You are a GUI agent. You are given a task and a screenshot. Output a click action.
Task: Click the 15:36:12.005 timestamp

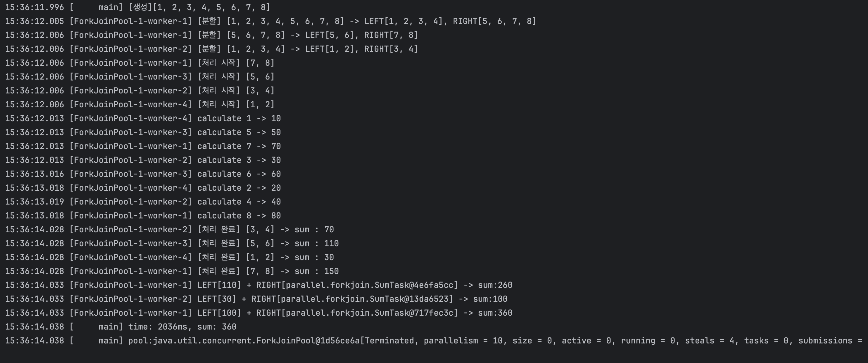[34, 21]
